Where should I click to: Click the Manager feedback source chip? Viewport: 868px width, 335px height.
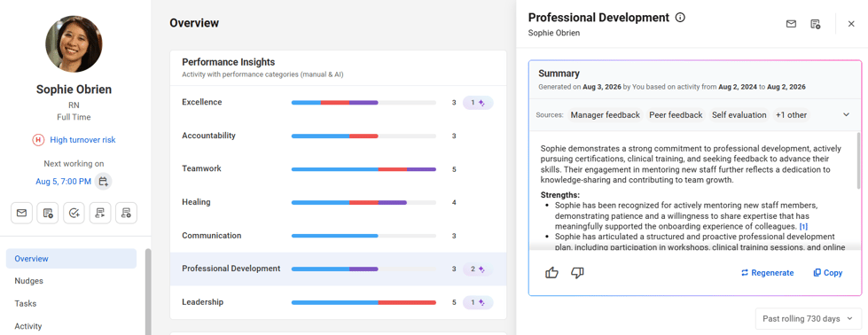pyautogui.click(x=605, y=115)
